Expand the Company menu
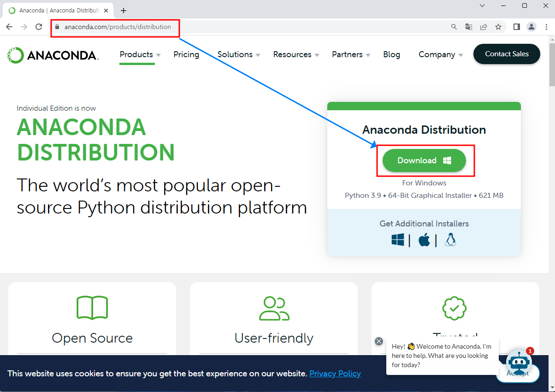 coord(441,54)
